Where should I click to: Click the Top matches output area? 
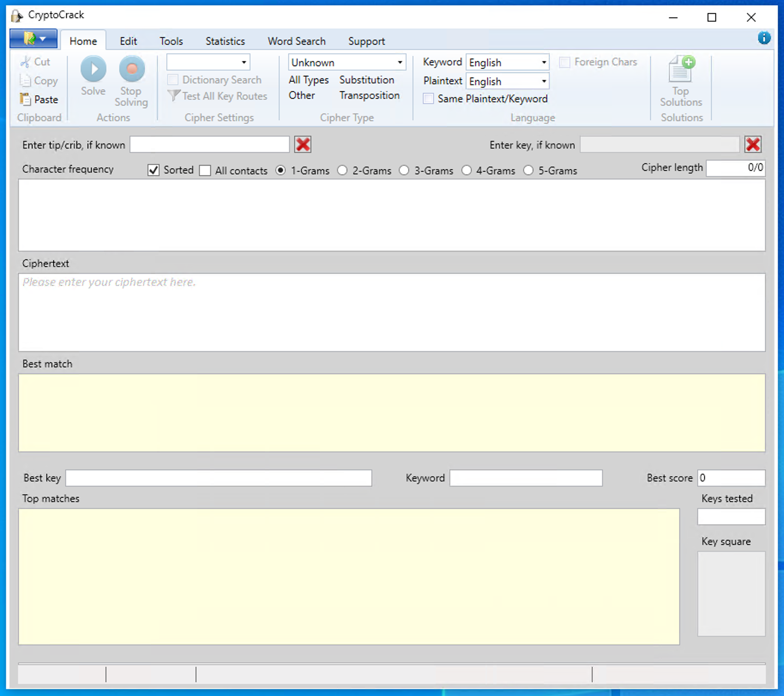click(x=349, y=577)
